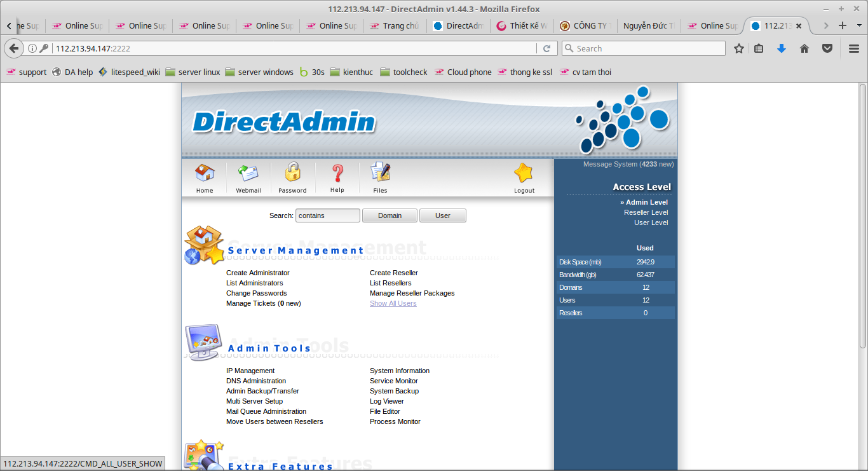Go to the Firefox home page icon
Viewport: 868px width, 471px height.
click(804, 48)
